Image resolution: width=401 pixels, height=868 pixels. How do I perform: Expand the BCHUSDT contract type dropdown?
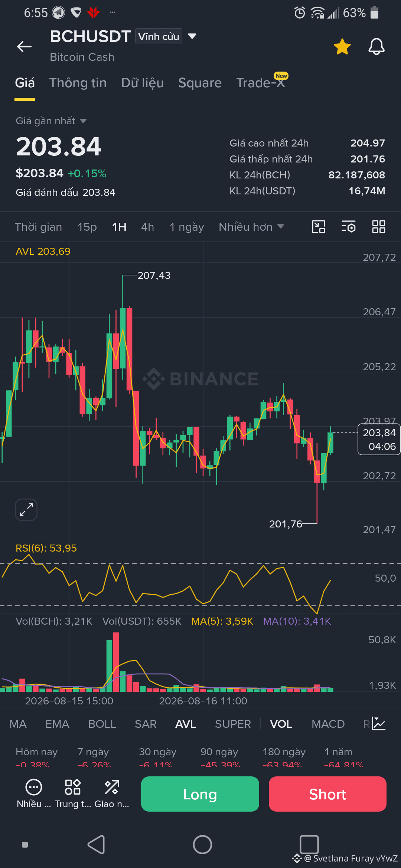tap(192, 36)
